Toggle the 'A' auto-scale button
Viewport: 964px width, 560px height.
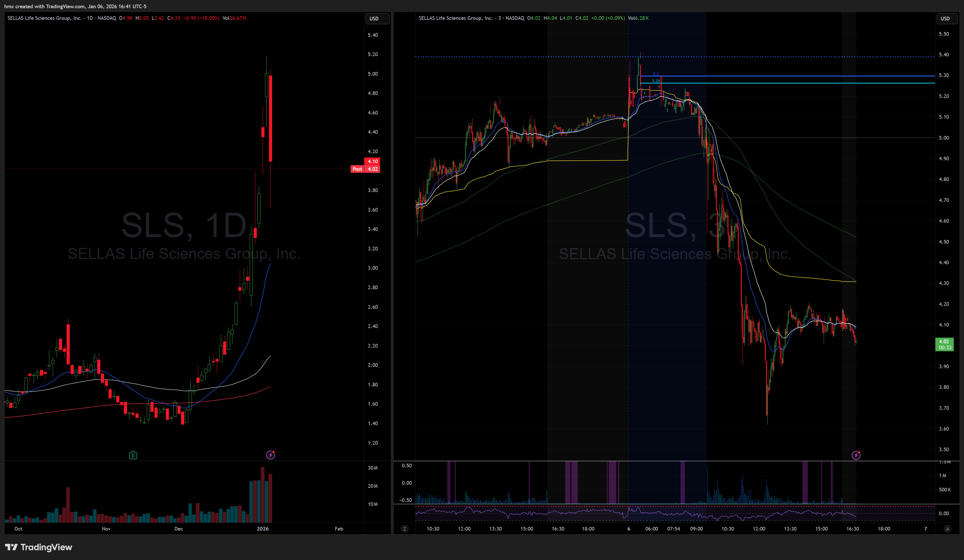click(x=947, y=529)
